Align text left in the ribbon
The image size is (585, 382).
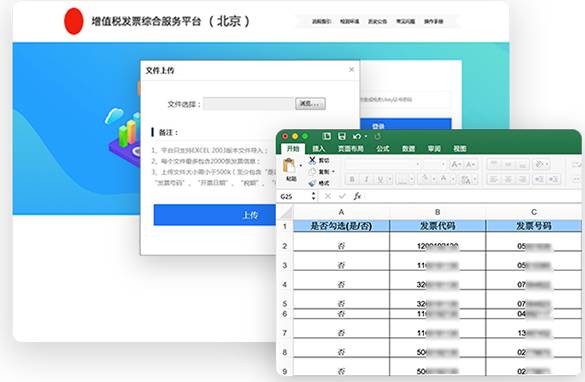[x=494, y=179]
